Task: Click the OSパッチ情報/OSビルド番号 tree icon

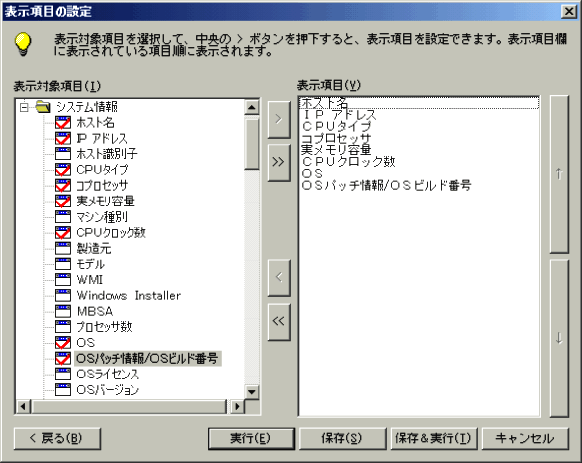Action: coord(63,358)
